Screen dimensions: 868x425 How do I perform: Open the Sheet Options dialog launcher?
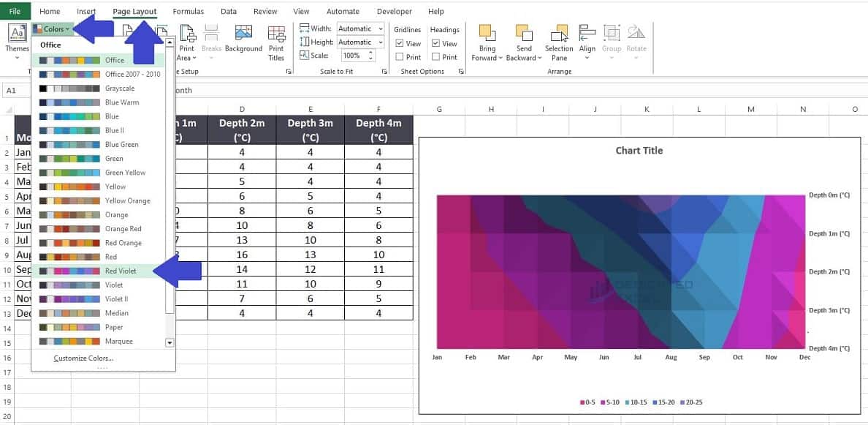461,71
